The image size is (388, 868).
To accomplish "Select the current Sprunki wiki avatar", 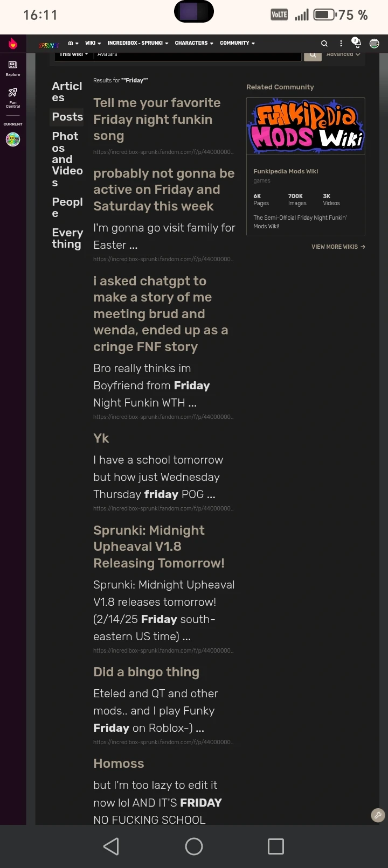I will click(12, 139).
